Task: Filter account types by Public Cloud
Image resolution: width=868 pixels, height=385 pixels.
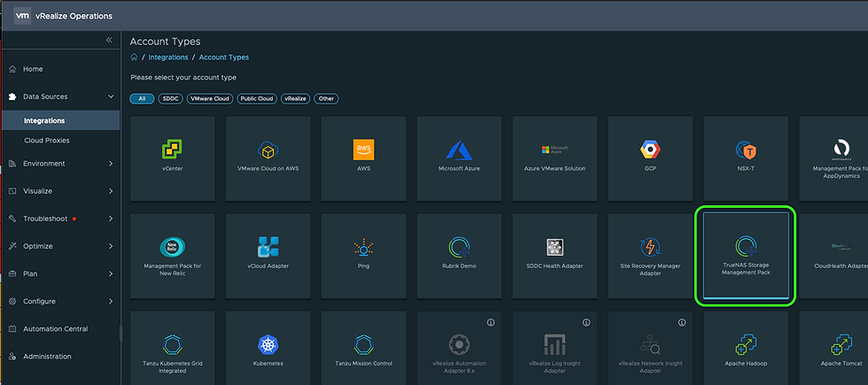Action: click(x=257, y=99)
